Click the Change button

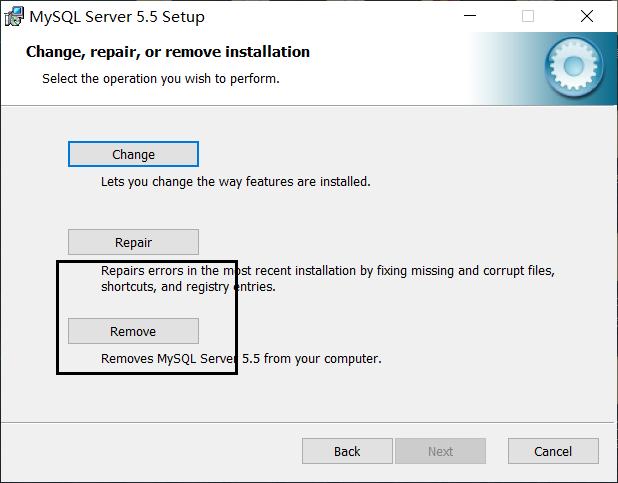133,154
